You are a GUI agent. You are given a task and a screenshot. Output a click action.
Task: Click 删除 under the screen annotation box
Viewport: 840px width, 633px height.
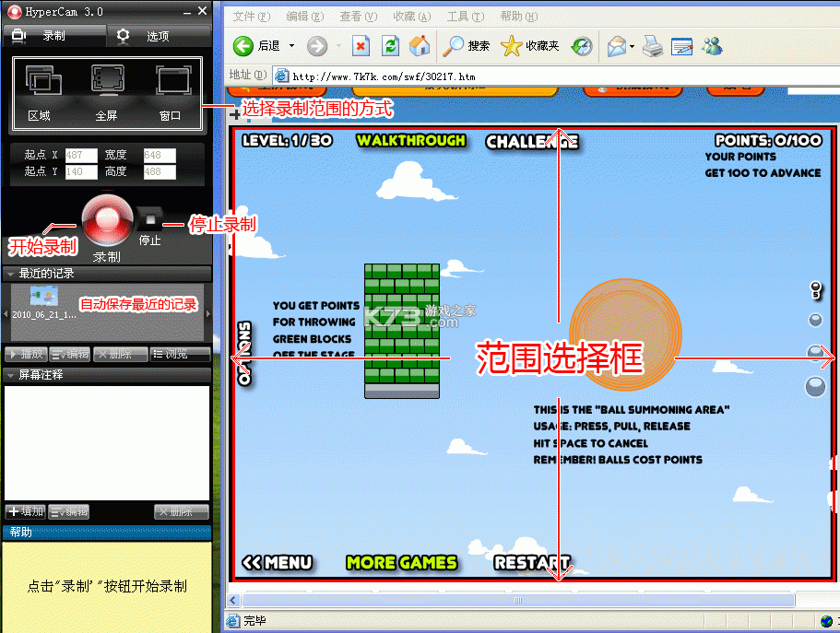pyautogui.click(x=182, y=511)
